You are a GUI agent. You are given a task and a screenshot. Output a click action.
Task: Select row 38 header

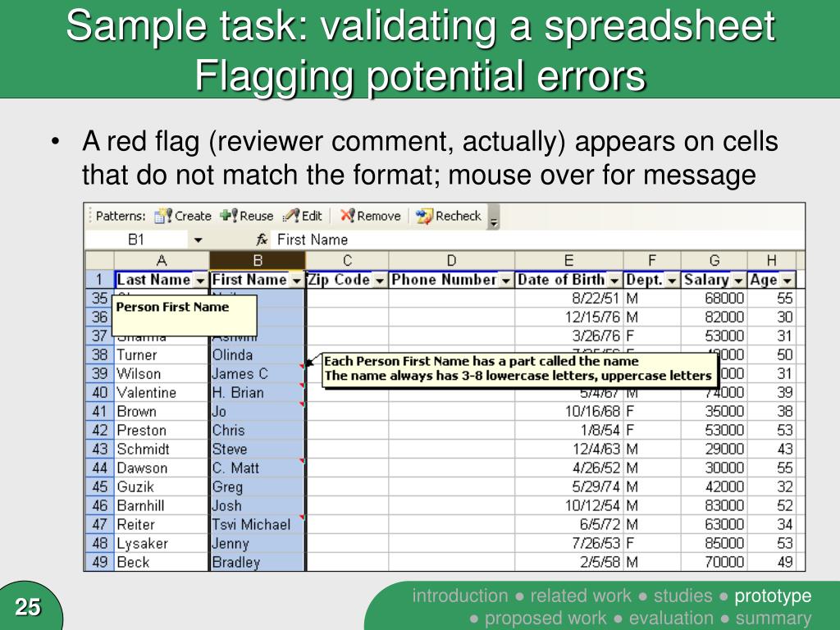coord(99,354)
